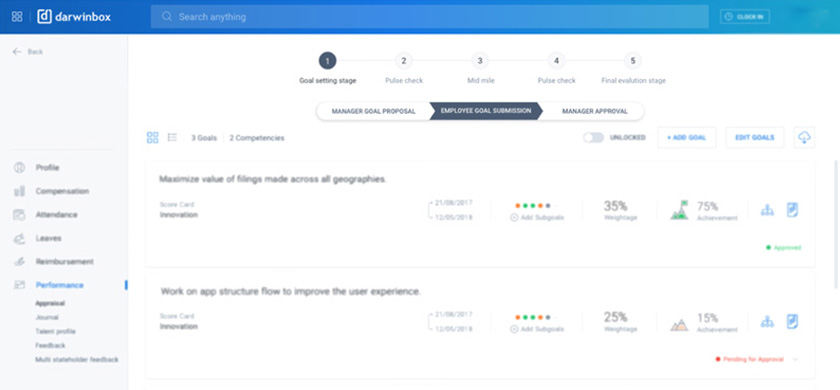Focus the Search anything field
This screenshot has width=840, height=390.
click(x=429, y=17)
